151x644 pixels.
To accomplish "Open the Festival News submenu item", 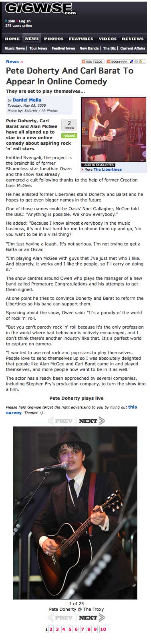I will point(63,48).
